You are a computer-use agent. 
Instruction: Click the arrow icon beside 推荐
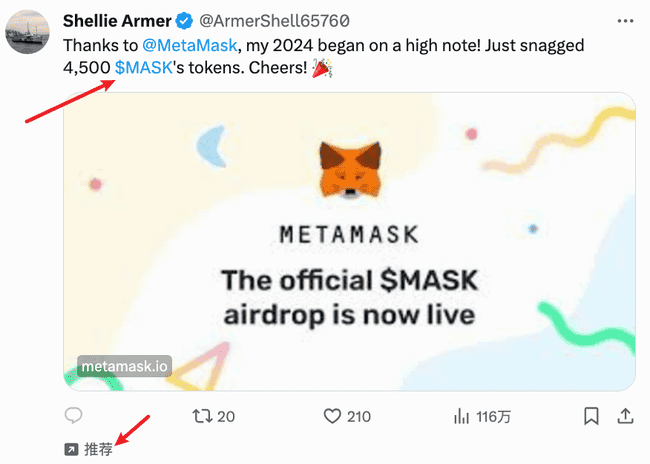click(x=70, y=450)
